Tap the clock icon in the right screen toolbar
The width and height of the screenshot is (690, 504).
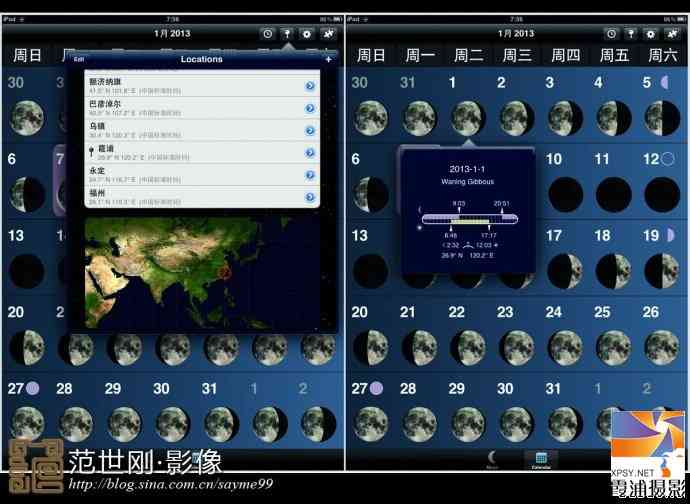(x=609, y=33)
